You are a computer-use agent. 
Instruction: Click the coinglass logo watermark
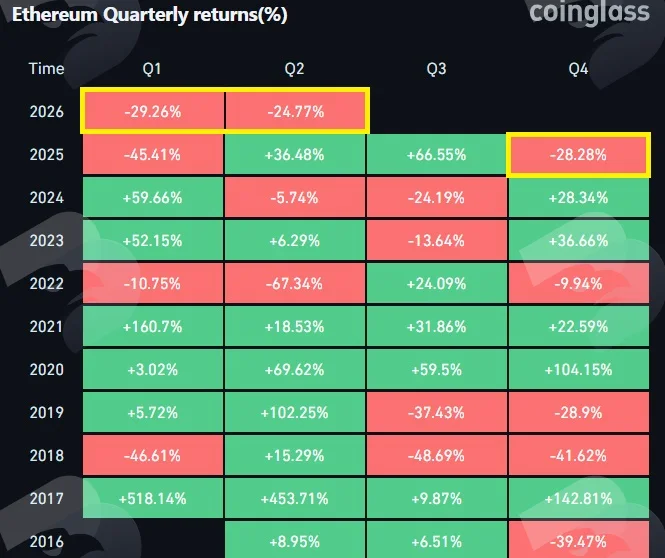(589, 12)
